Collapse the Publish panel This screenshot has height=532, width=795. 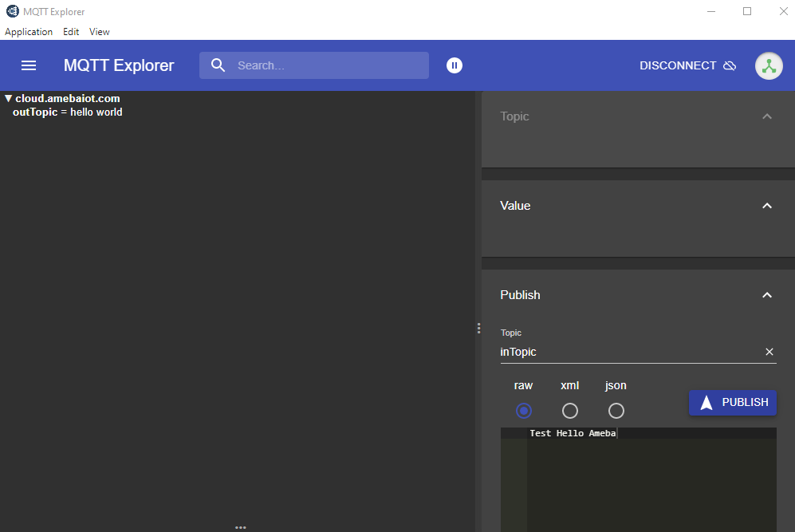[767, 295]
